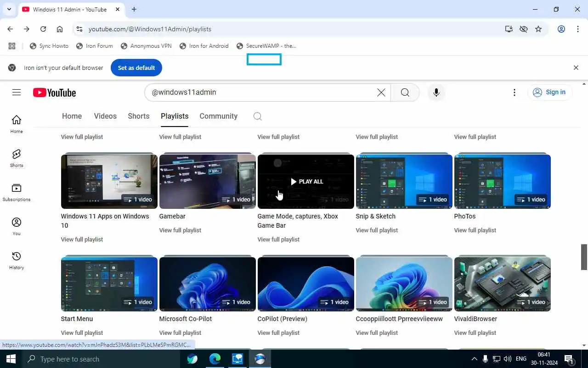Screen dimensions: 588x368
Task: View full playlist under Snip & Sketch
Action: [x=377, y=230]
